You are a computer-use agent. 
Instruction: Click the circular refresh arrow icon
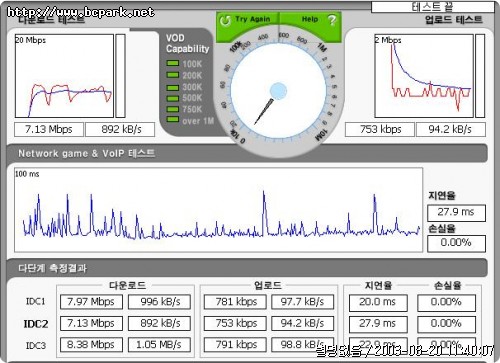(225, 20)
